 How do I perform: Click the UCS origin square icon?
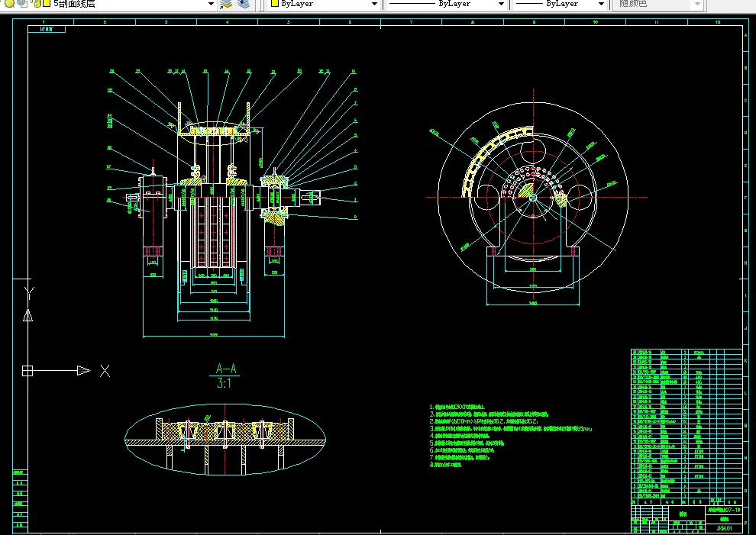coord(27,371)
